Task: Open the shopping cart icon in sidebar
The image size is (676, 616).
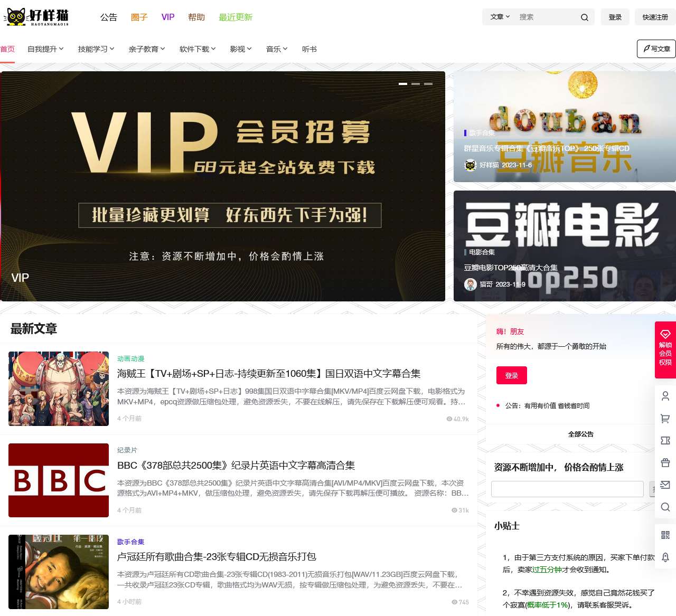Action: (665, 419)
